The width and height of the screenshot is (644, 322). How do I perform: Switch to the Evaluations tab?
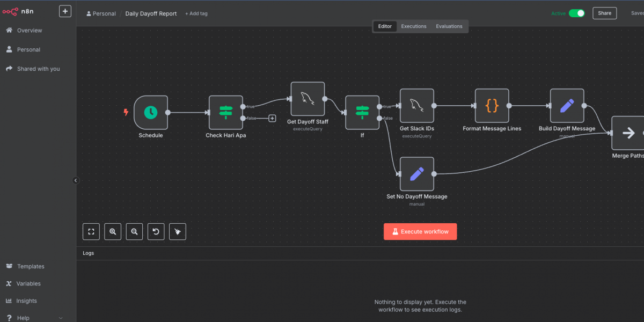pos(449,26)
